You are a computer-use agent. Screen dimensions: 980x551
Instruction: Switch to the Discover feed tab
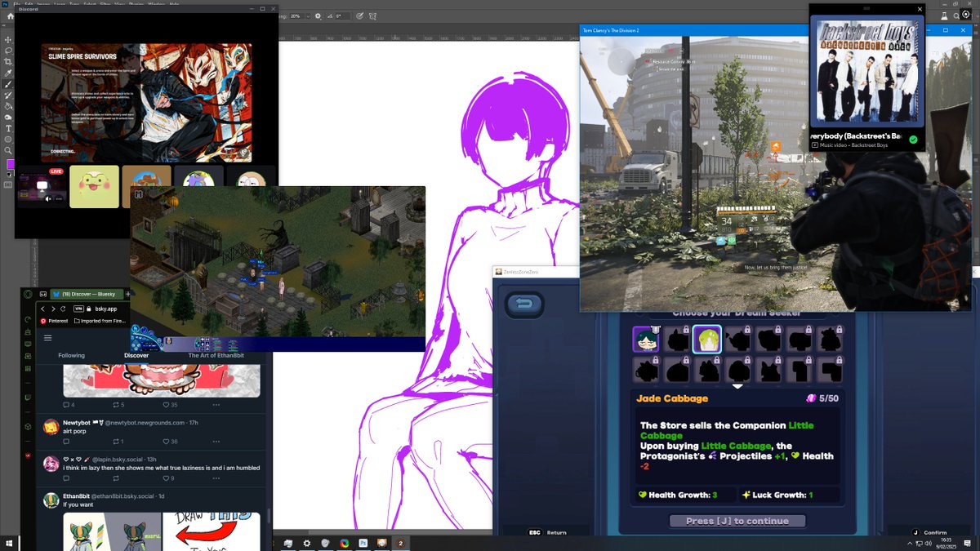coord(136,355)
